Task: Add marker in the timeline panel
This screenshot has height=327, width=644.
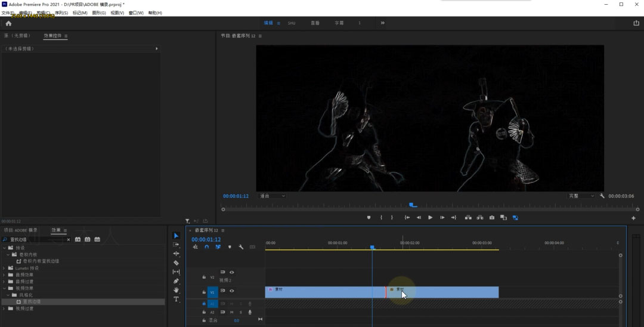Action: (230, 247)
